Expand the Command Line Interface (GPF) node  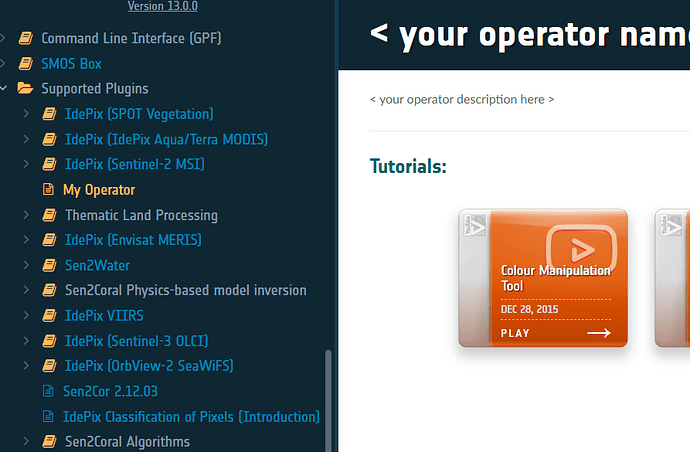[3, 38]
